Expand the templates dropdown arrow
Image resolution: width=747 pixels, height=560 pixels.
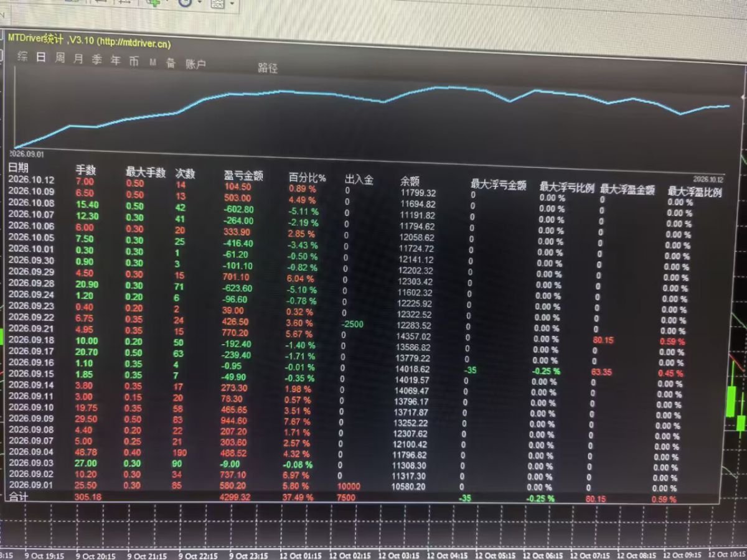pos(232,3)
